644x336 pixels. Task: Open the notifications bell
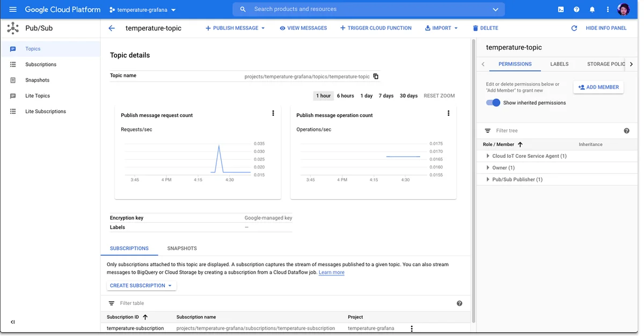tap(592, 10)
